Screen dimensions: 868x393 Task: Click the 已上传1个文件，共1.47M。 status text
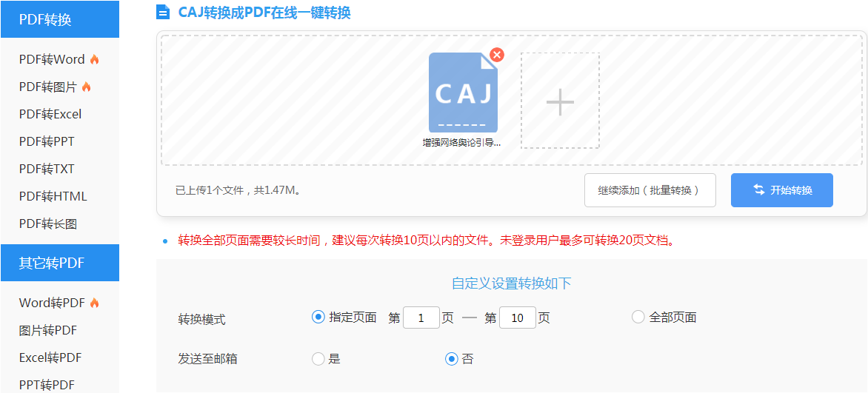238,190
